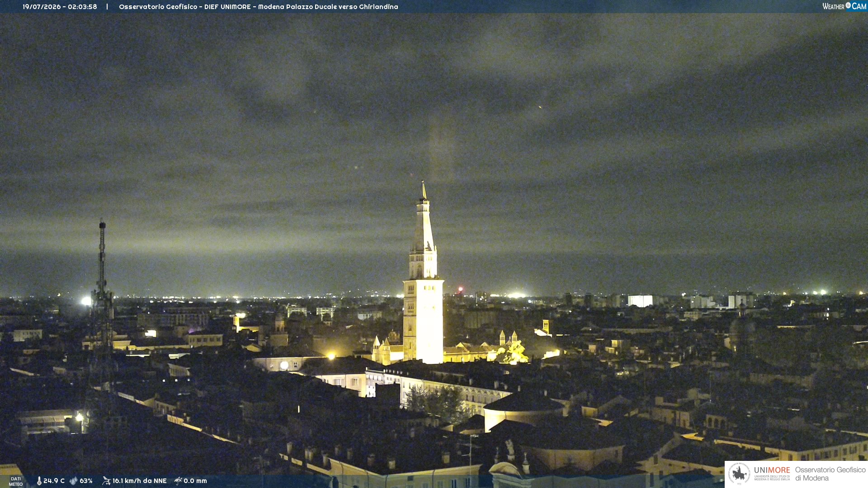
Task: Click the UNIMORE wordmark
Action: 772,470
